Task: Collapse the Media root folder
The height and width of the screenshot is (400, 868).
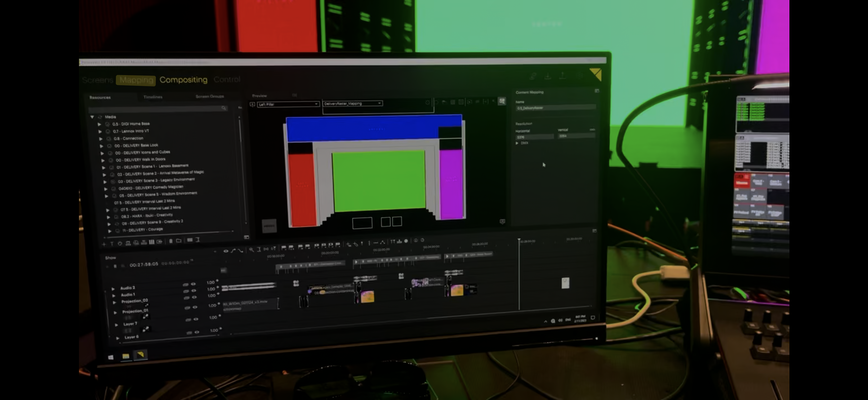Action: (x=92, y=117)
